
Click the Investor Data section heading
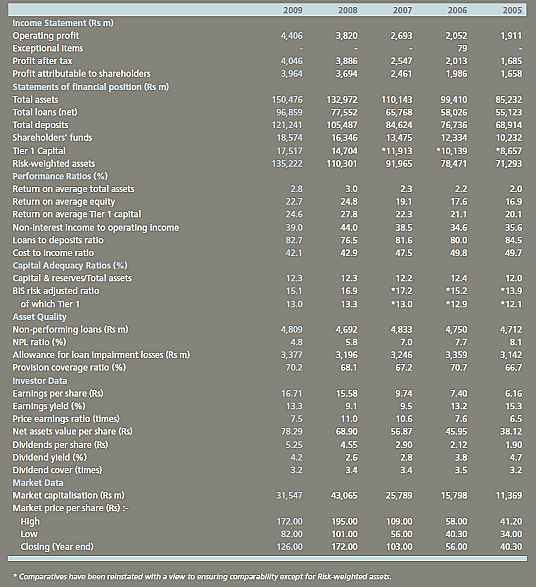(40, 381)
